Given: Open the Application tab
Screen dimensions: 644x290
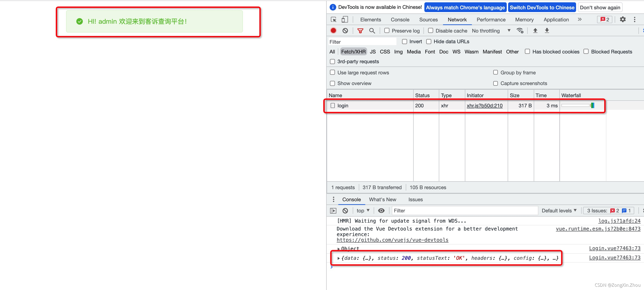Looking at the screenshot, I should pyautogui.click(x=556, y=20).
